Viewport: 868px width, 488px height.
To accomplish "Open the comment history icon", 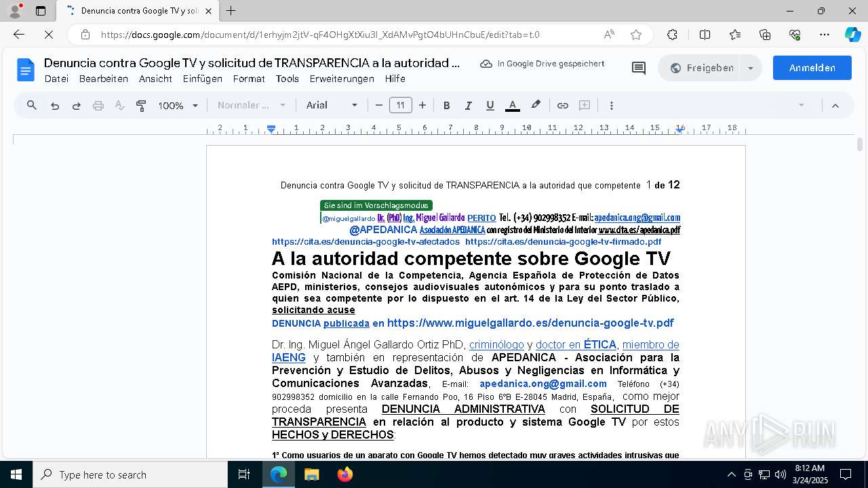I will [639, 68].
